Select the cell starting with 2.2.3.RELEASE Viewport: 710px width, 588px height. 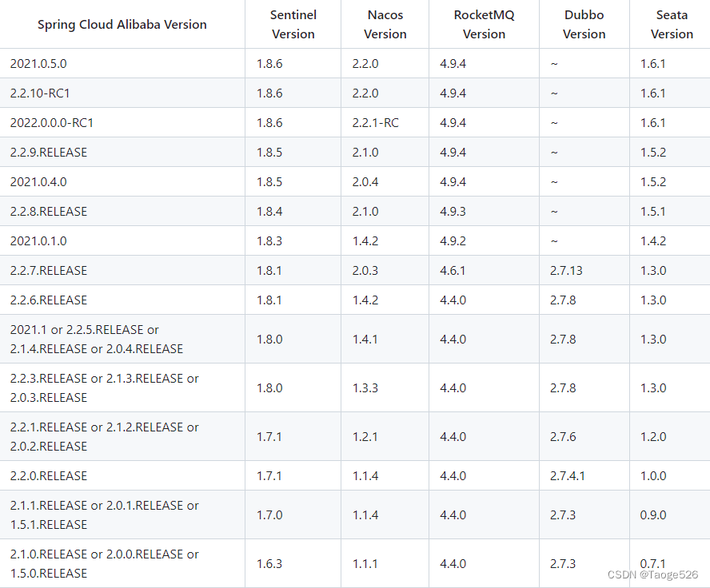coord(104,388)
